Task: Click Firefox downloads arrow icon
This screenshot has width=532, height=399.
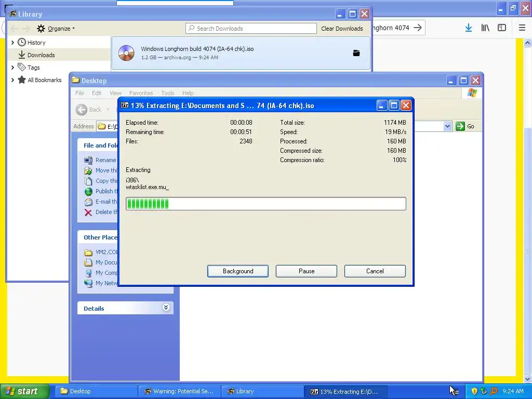Action: [468, 28]
